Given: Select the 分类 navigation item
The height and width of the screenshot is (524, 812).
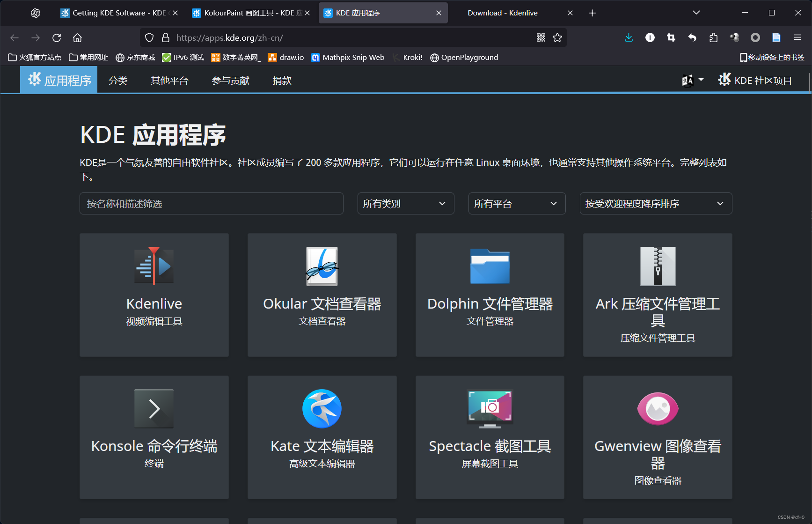Looking at the screenshot, I should [x=118, y=80].
